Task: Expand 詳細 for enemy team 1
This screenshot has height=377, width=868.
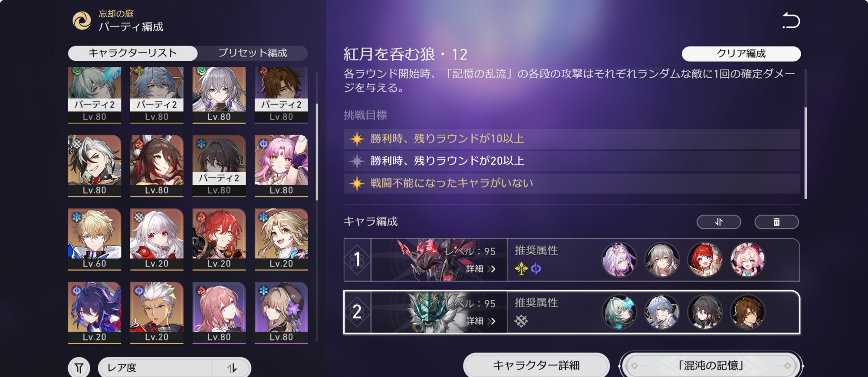Action: tap(480, 269)
